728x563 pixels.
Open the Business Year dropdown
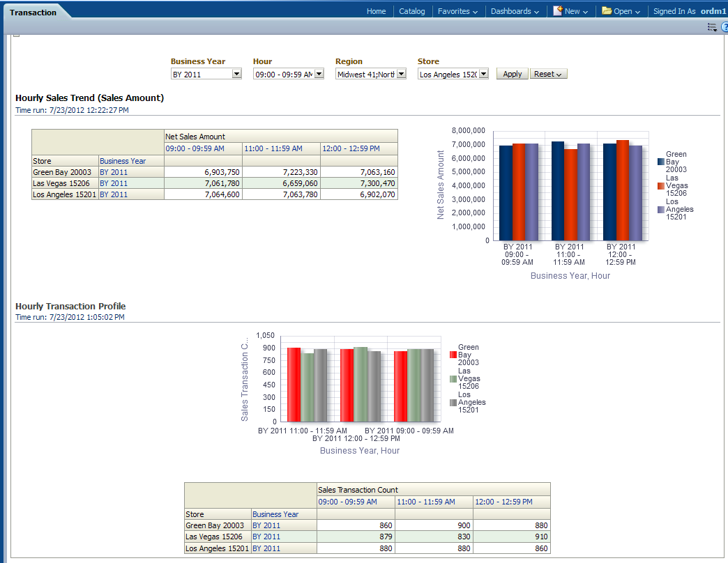(x=236, y=74)
